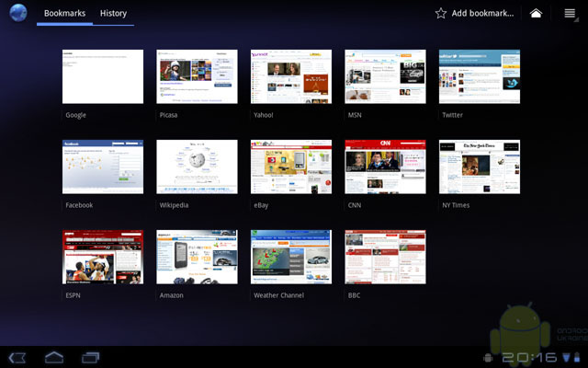Open the Google bookmark thumbnail

103,76
